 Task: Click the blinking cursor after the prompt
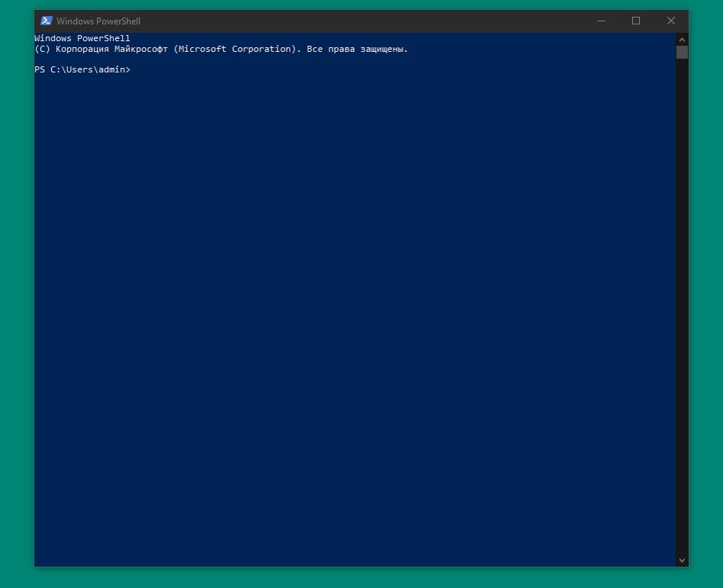click(x=134, y=69)
